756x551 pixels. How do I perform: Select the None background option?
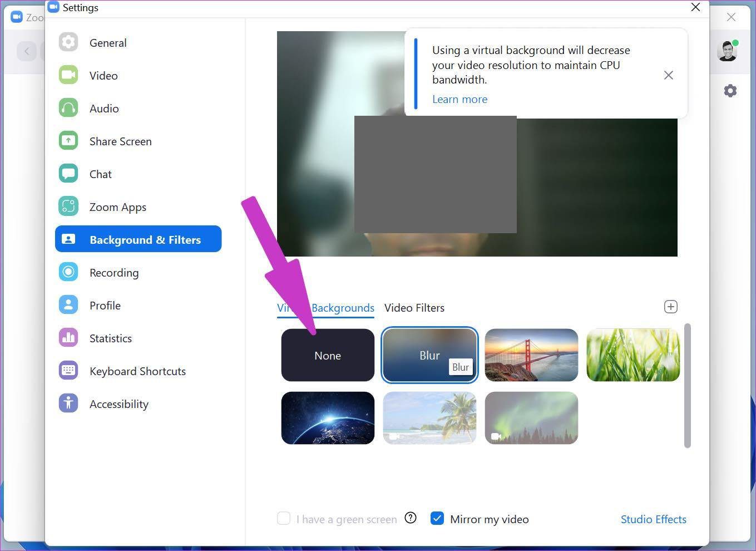[328, 355]
